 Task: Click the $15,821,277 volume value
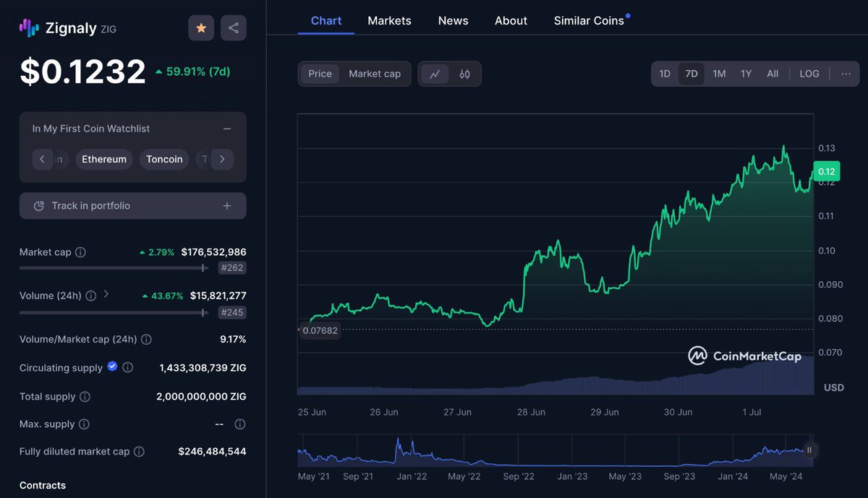coord(218,296)
